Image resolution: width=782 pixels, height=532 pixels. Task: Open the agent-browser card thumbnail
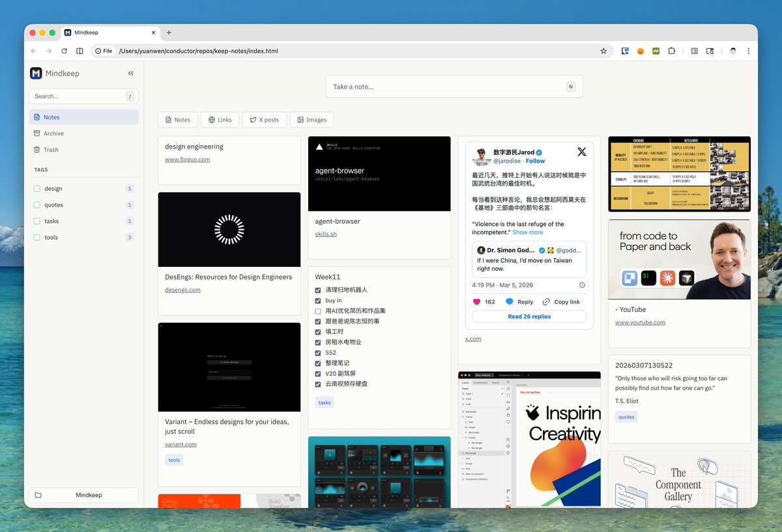click(379, 174)
